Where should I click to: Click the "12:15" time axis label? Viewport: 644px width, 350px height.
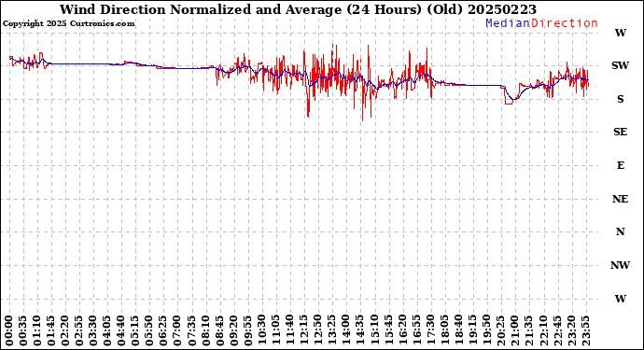(x=304, y=330)
